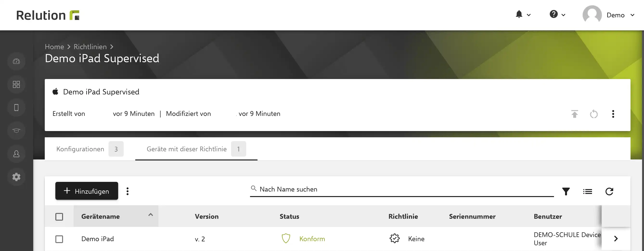The image size is (644, 251).
Task: Click the revert policy circular arrow icon
Action: [x=594, y=114]
